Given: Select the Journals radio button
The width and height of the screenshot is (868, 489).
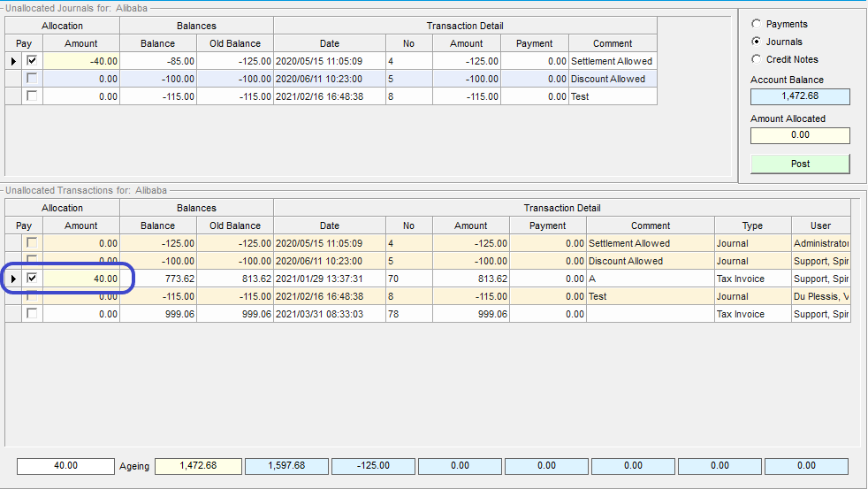Looking at the screenshot, I should (756, 42).
